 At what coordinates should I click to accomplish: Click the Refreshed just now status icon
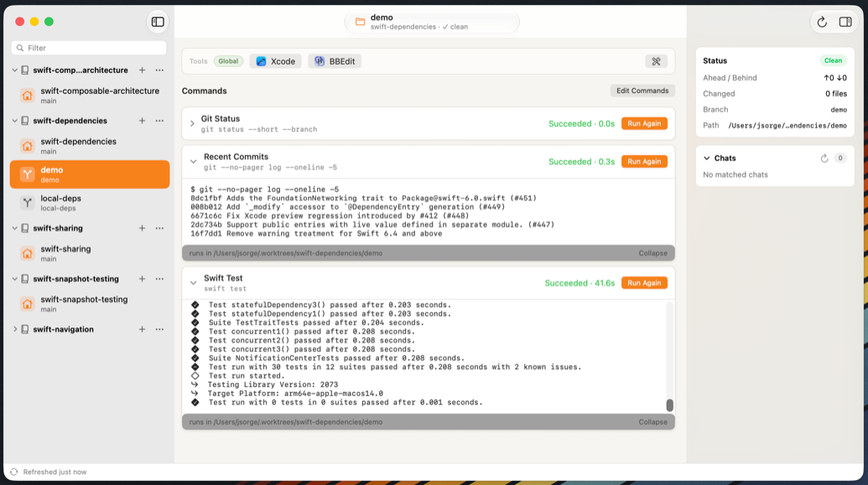[14, 472]
